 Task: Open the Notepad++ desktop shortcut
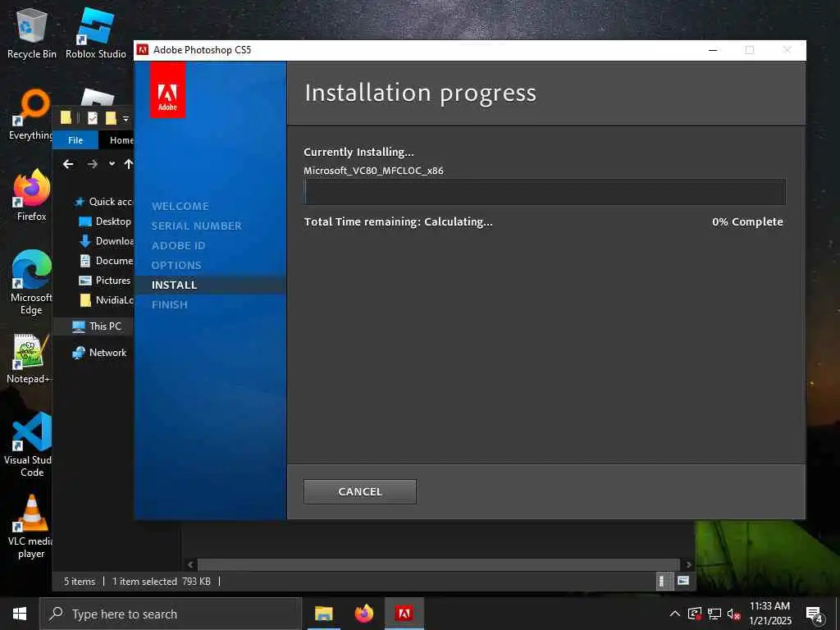[x=30, y=358]
